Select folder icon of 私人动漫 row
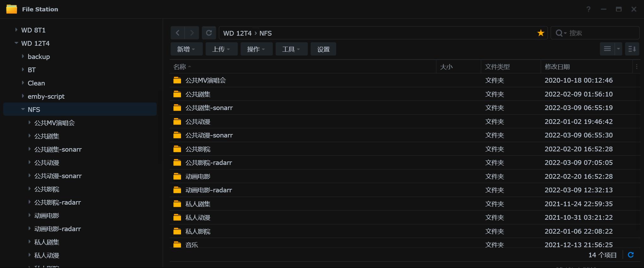This screenshot has height=268, width=644. (x=177, y=217)
